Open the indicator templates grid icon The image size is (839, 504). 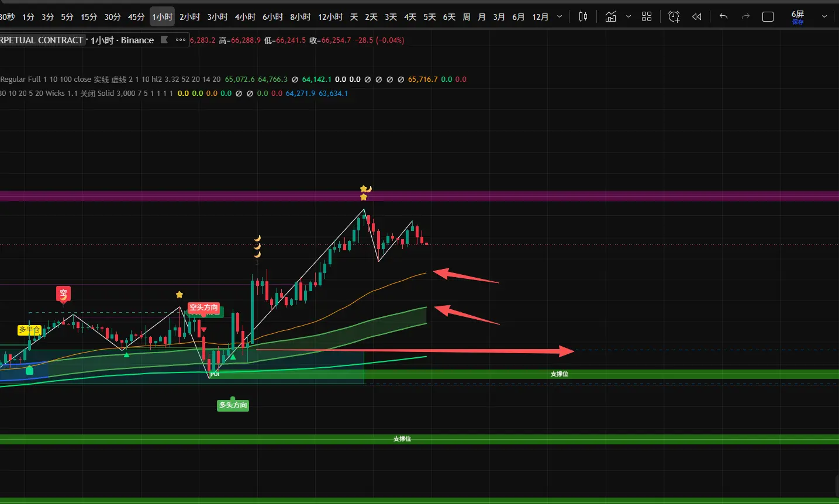[647, 17]
